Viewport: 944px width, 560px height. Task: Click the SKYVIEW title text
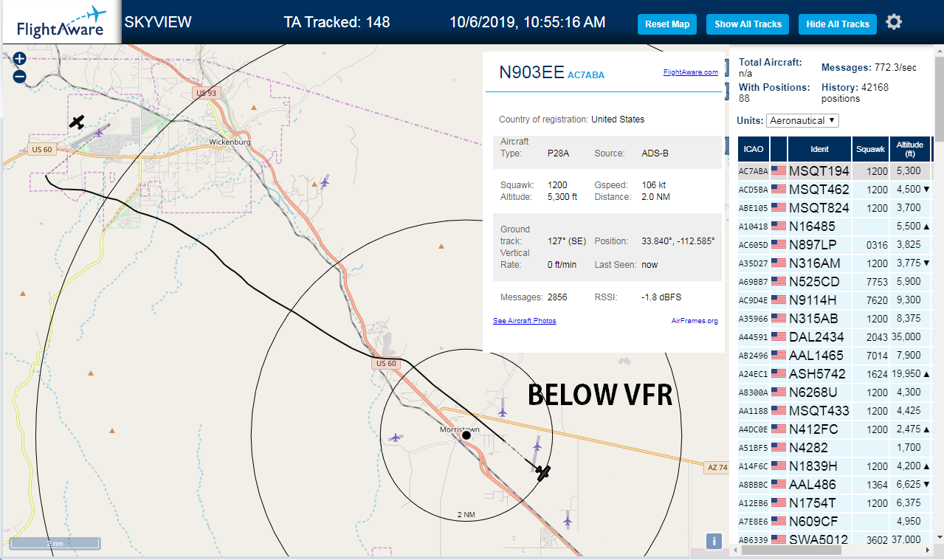158,22
